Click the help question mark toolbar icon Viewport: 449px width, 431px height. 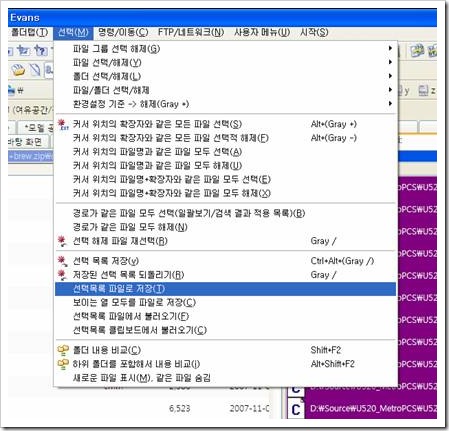click(x=41, y=51)
